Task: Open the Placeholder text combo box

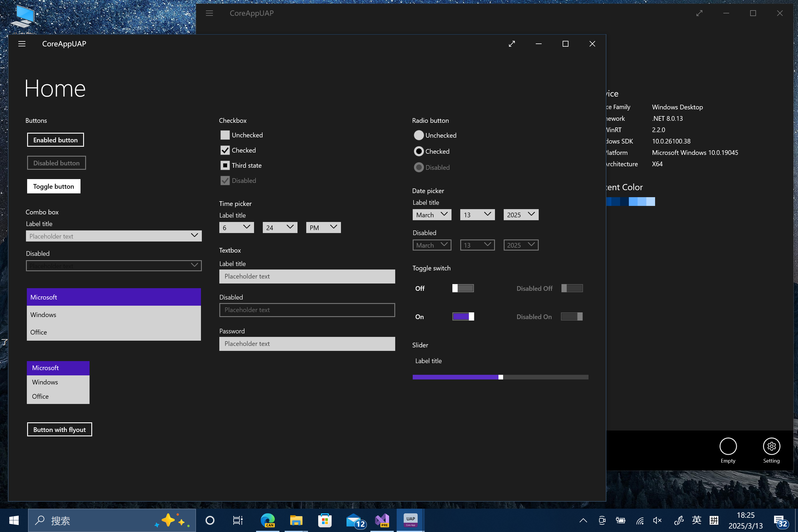Action: (114, 236)
